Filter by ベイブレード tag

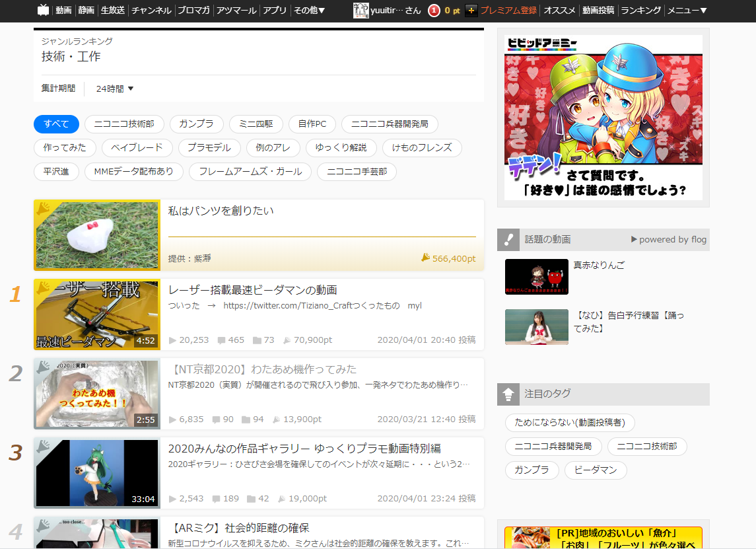[137, 147]
